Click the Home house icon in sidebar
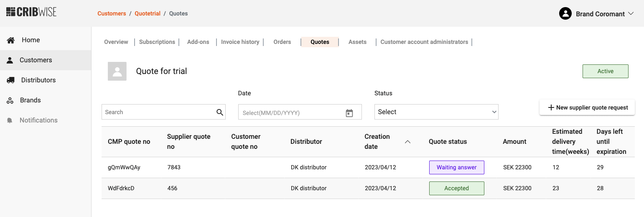Screen dimensions: 644x217 point(11,40)
